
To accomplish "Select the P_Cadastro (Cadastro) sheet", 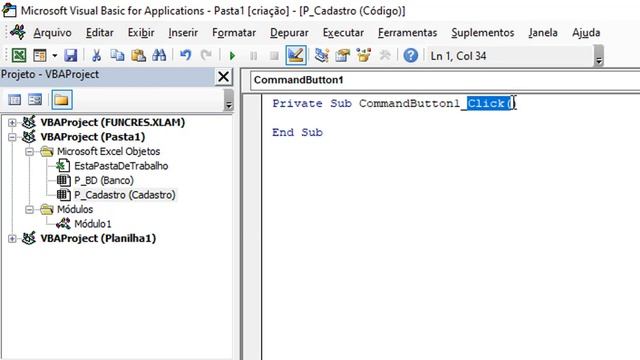I will click(x=125, y=195).
